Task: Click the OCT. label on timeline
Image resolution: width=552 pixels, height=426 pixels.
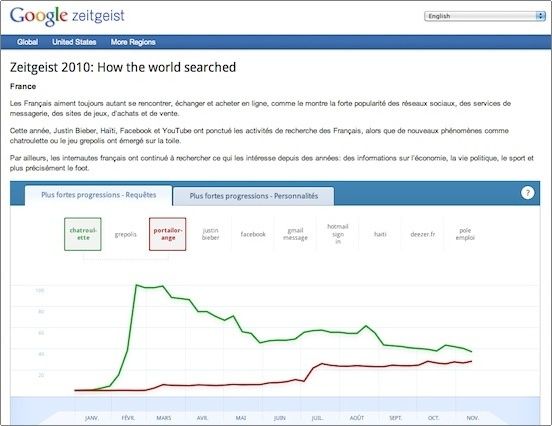Action: pos(433,418)
